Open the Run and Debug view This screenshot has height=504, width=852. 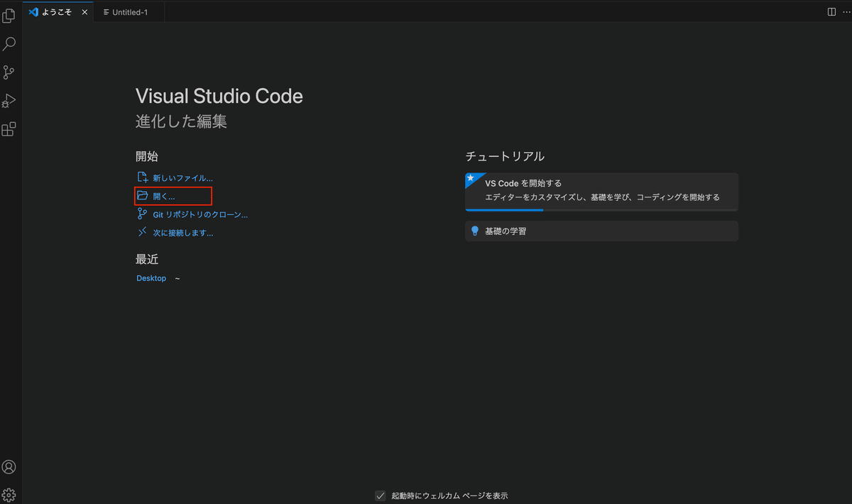(x=9, y=101)
